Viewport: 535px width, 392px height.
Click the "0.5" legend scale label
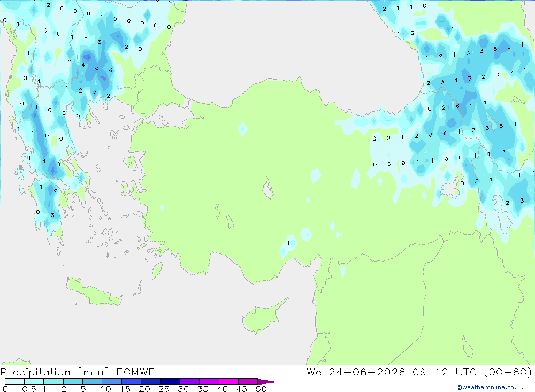tap(29, 389)
